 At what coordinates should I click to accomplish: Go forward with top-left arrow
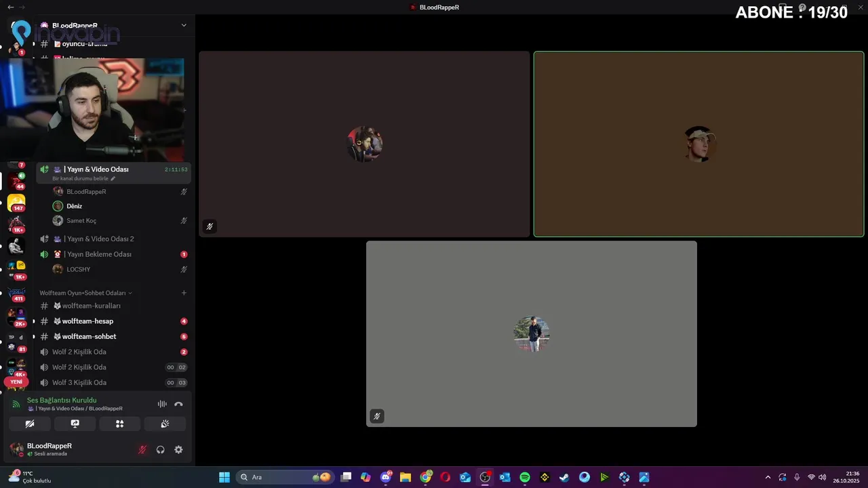pyautogui.click(x=22, y=7)
